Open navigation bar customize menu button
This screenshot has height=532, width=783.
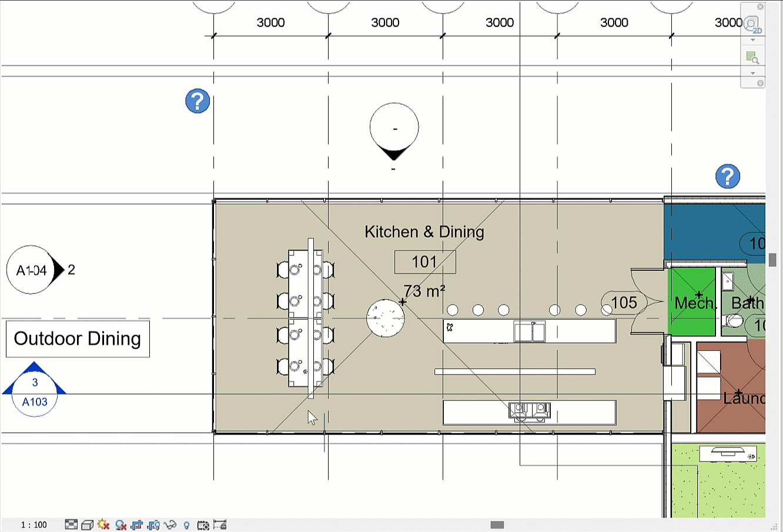[760, 83]
